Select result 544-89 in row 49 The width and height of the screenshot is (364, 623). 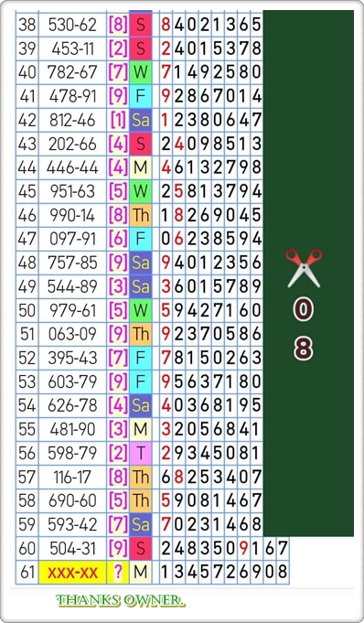pos(73,287)
